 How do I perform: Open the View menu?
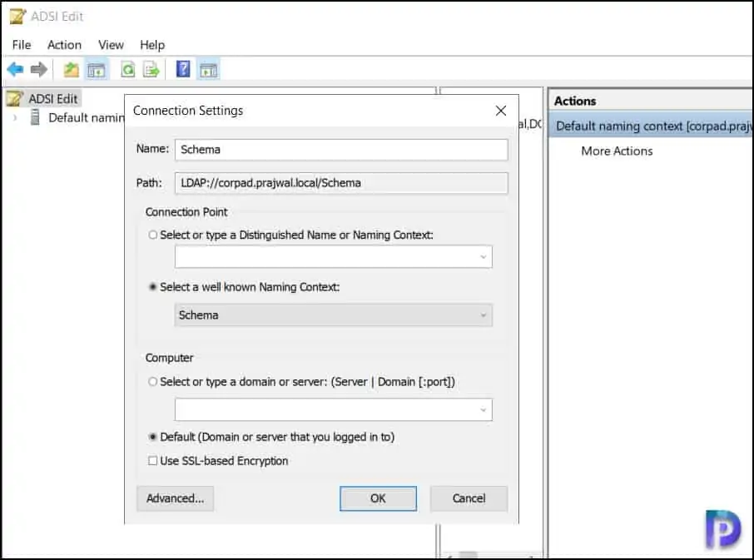coord(111,45)
